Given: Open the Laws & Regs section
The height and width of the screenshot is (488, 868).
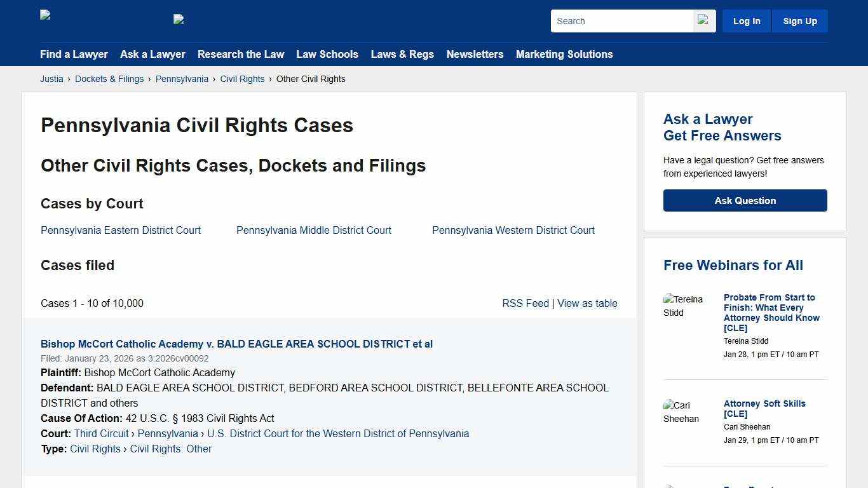Looking at the screenshot, I should pos(402,54).
